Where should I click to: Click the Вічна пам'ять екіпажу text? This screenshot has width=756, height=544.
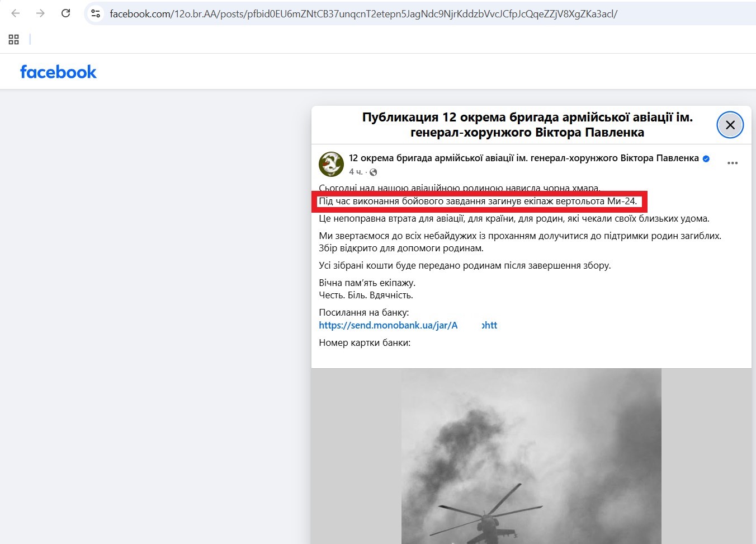367,283
